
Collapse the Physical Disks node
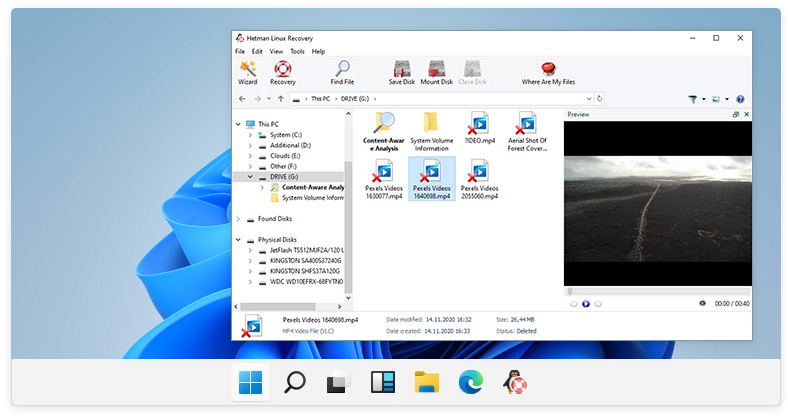click(x=238, y=240)
